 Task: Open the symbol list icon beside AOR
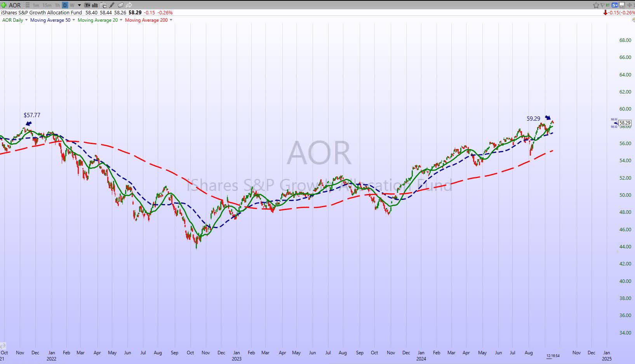(x=26, y=5)
